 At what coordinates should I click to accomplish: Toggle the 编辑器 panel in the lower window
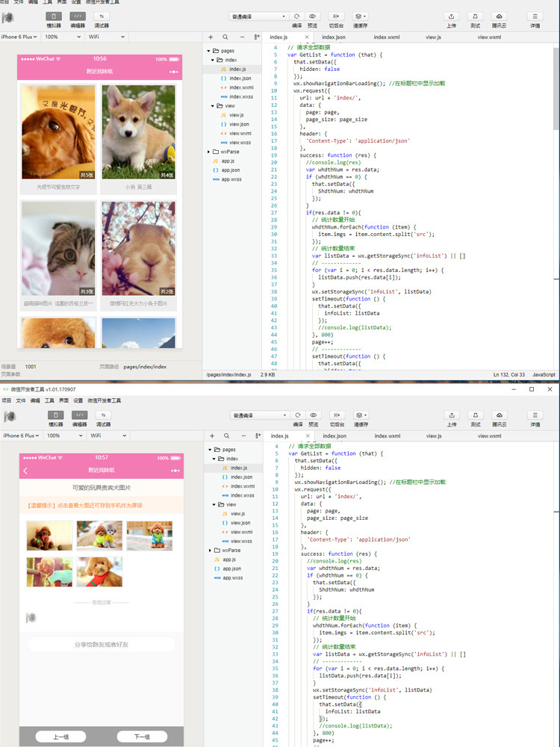coord(78,415)
